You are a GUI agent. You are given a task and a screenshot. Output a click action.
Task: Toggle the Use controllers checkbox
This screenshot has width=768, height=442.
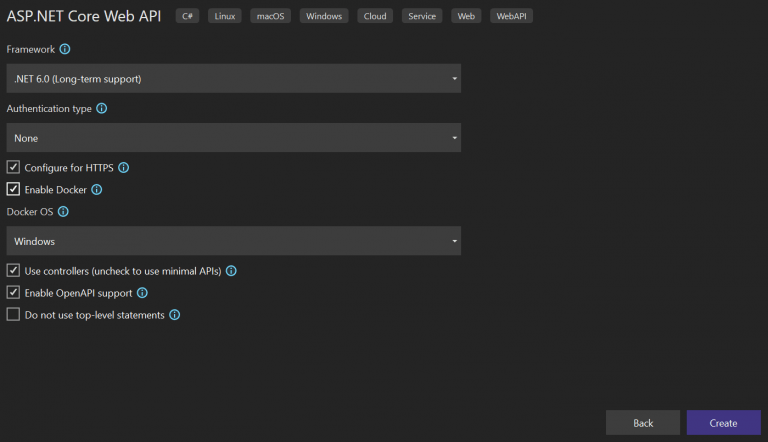(13, 271)
